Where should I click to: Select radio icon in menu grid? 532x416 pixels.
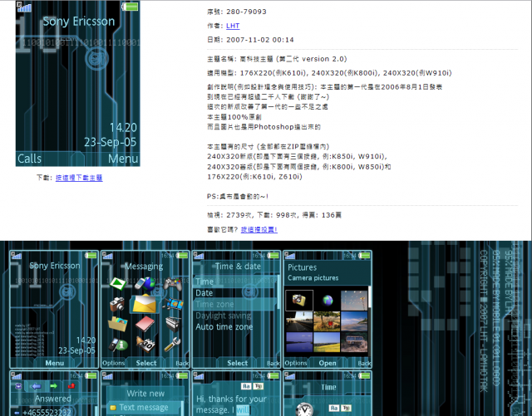point(173,324)
